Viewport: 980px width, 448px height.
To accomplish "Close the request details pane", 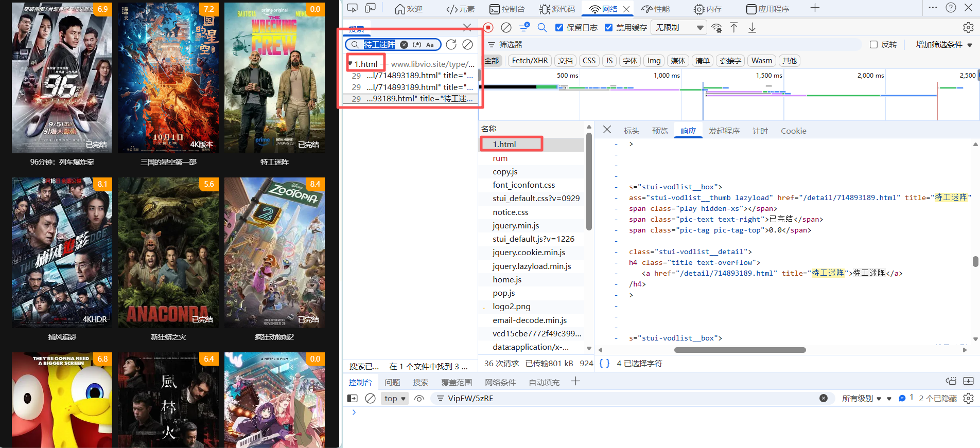I will [x=607, y=130].
